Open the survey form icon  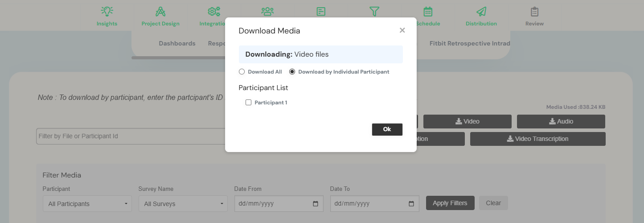coord(321,12)
